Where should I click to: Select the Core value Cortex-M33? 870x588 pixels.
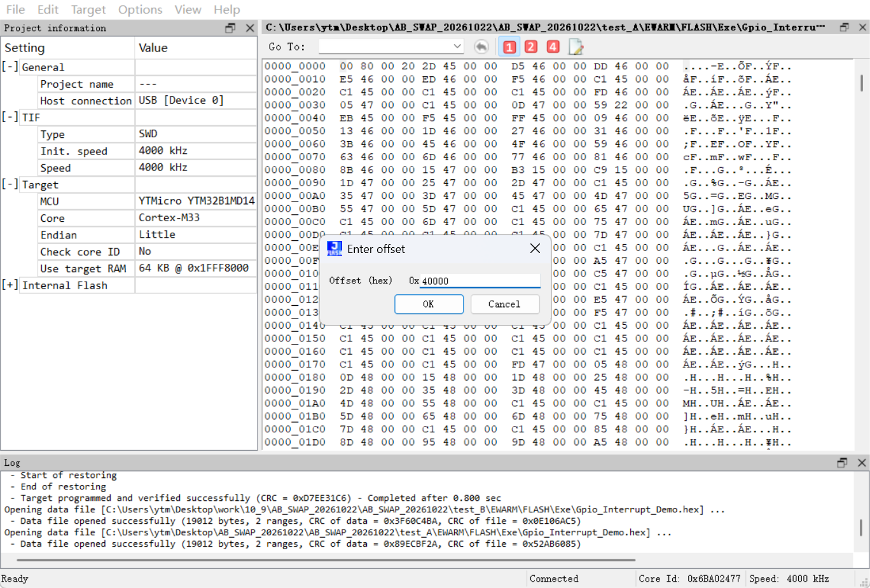[x=169, y=217]
